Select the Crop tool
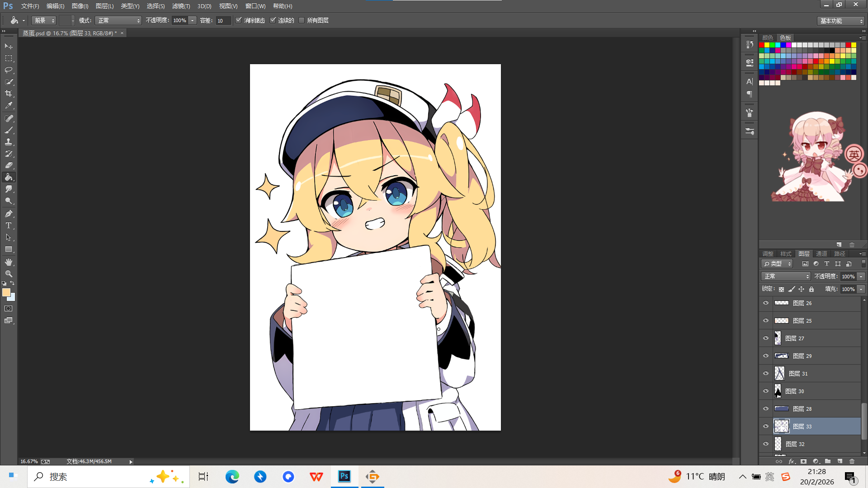Screen dimensions: 868x488 tap(9, 93)
